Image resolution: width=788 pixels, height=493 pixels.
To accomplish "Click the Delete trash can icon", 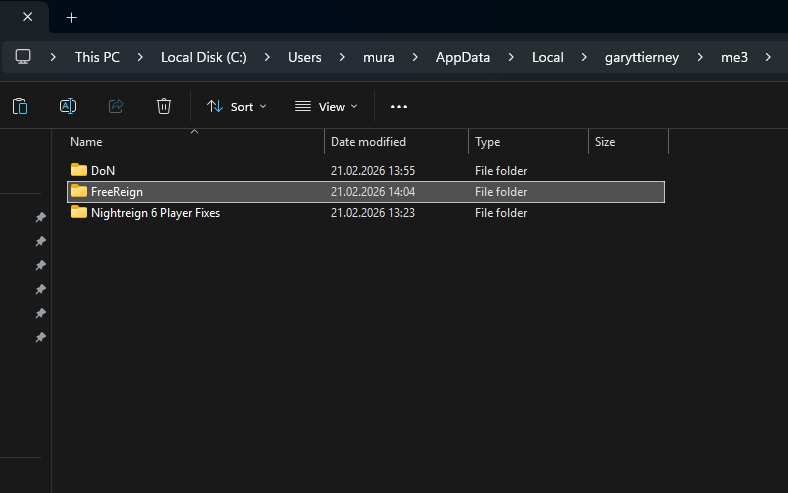I will [x=164, y=106].
